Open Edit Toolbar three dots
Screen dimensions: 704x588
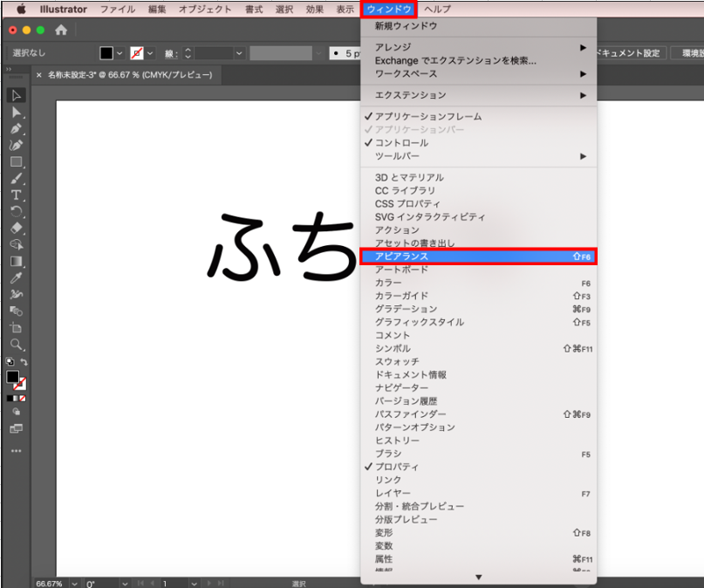click(x=17, y=451)
